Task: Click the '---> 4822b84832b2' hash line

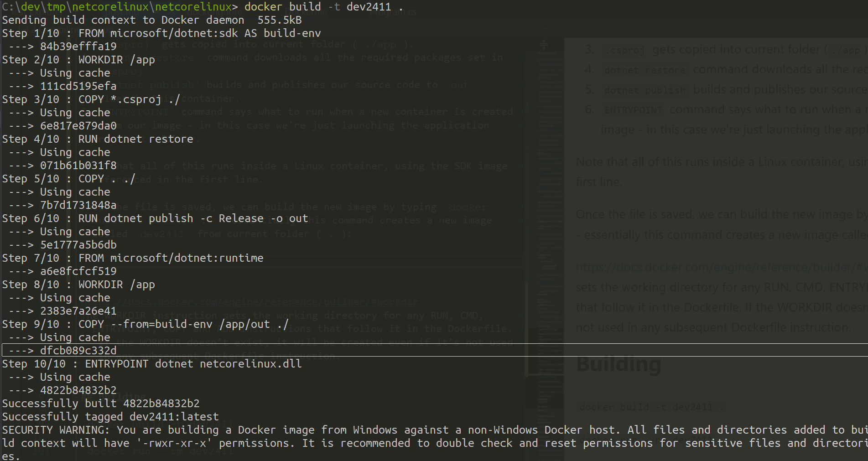Action: coord(62,390)
